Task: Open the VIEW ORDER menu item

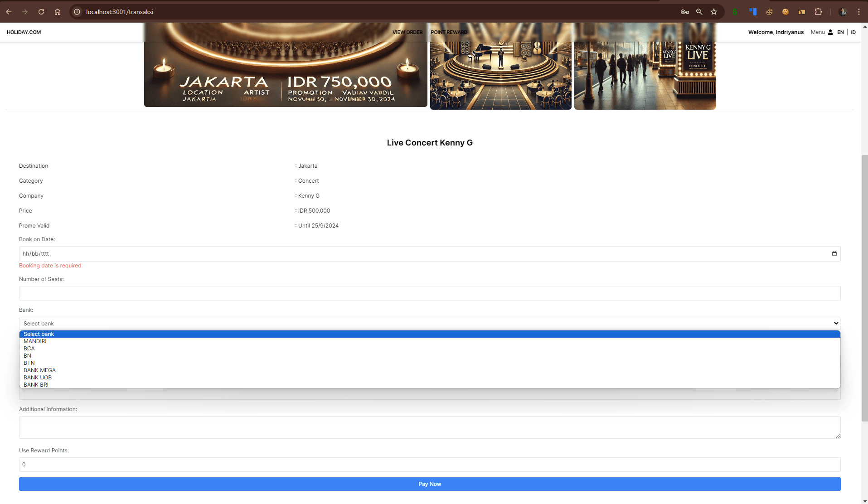Action: (x=407, y=32)
